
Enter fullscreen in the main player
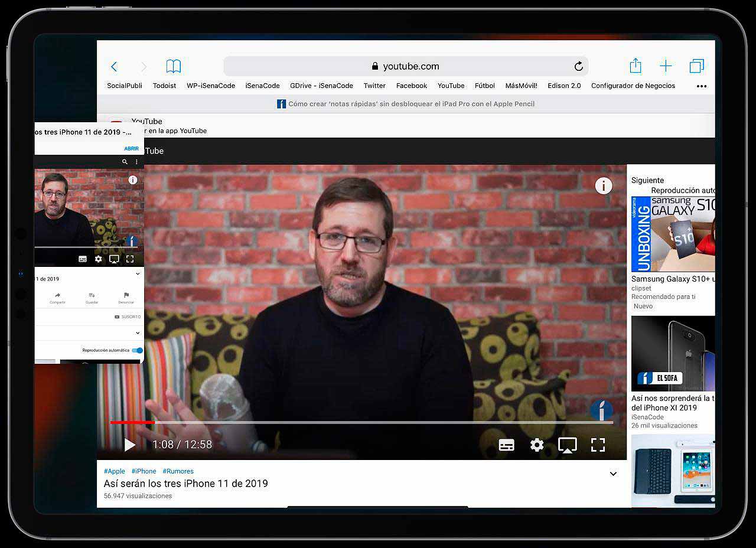coord(598,445)
